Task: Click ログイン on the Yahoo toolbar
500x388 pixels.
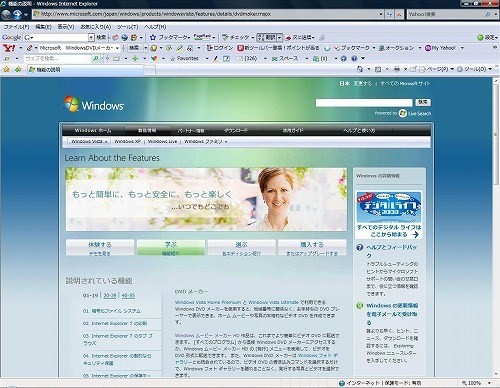Action: click(219, 48)
